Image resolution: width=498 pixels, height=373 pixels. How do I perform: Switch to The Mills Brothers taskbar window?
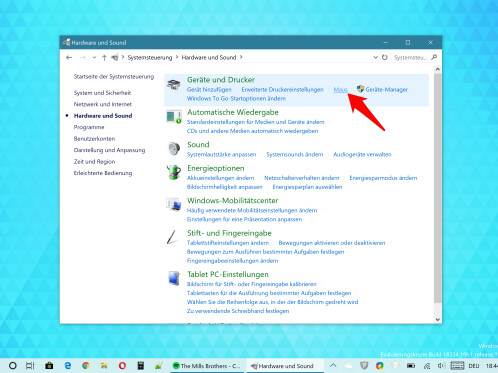tap(207, 366)
